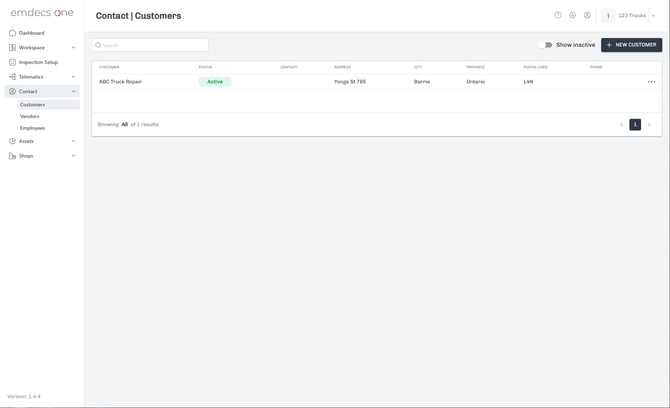The width and height of the screenshot is (670, 408).
Task: Open settings via the gear icon
Action: pyautogui.click(x=573, y=15)
